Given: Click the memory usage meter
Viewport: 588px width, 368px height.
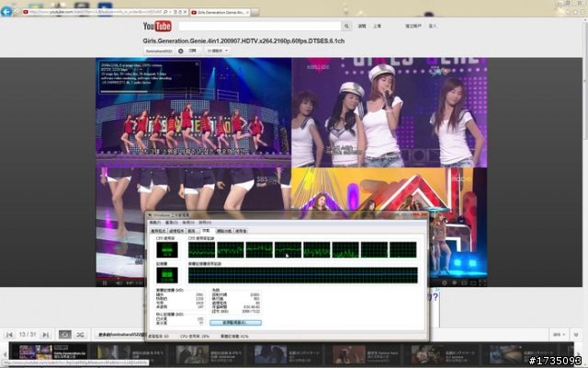Looking at the screenshot, I should click(x=167, y=275).
